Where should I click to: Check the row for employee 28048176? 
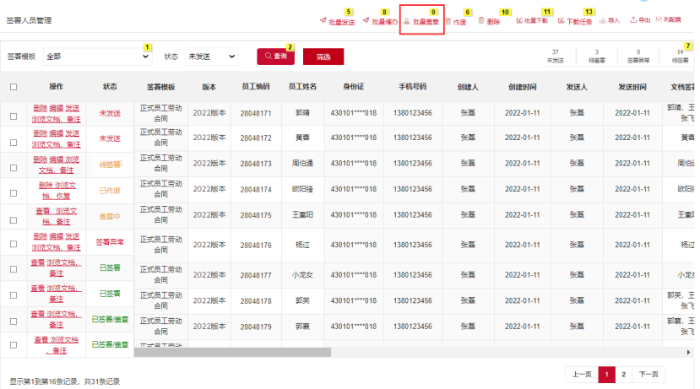tap(13, 244)
